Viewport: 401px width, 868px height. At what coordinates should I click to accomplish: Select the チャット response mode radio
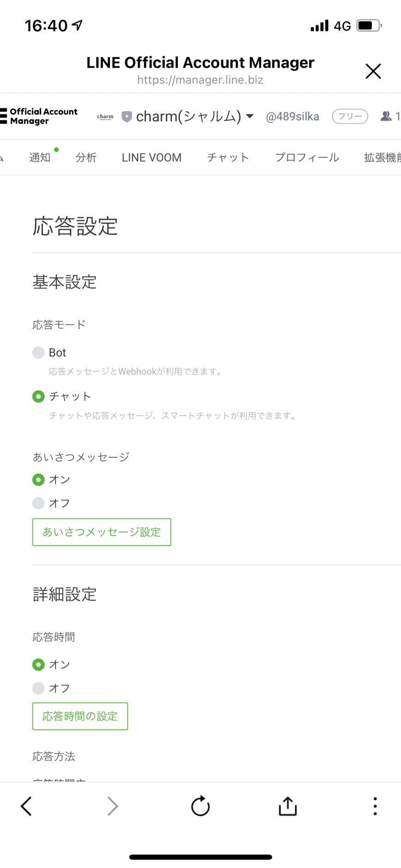click(38, 396)
